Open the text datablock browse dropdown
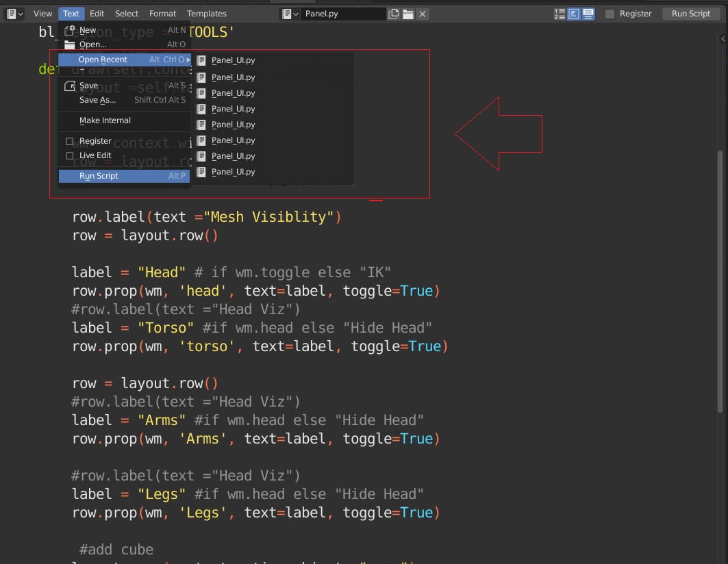Viewport: 728px width, 564px height. [x=290, y=14]
